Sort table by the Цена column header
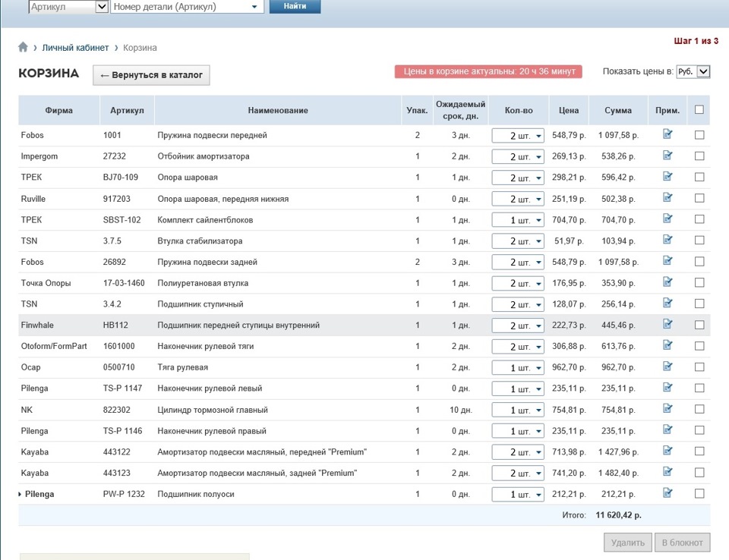 tap(569, 111)
